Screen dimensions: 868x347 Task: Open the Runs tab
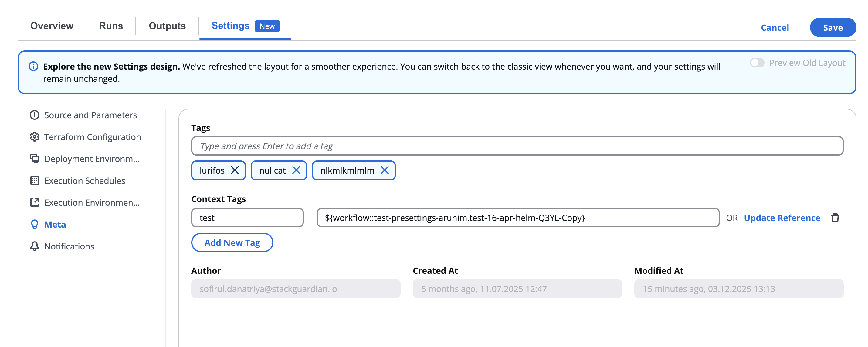click(x=111, y=26)
